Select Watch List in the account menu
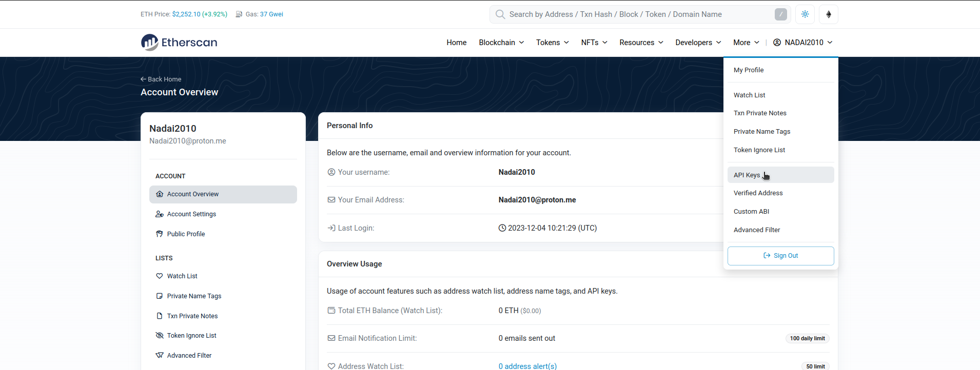 pos(781,95)
